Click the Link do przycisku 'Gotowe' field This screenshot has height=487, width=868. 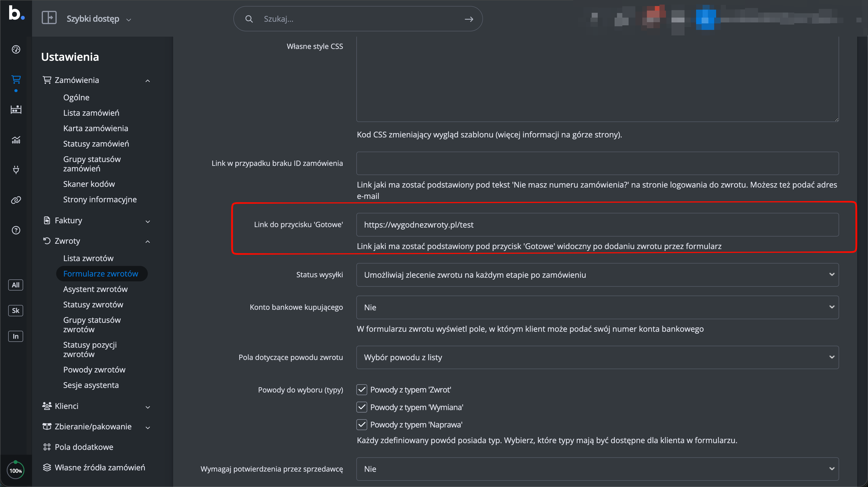(x=597, y=224)
